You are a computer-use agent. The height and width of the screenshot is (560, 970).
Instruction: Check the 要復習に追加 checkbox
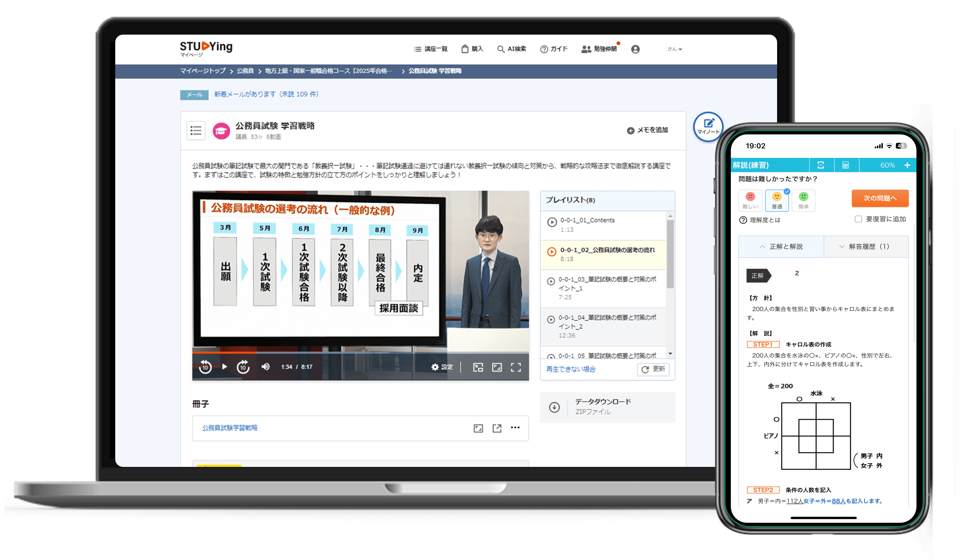[858, 219]
